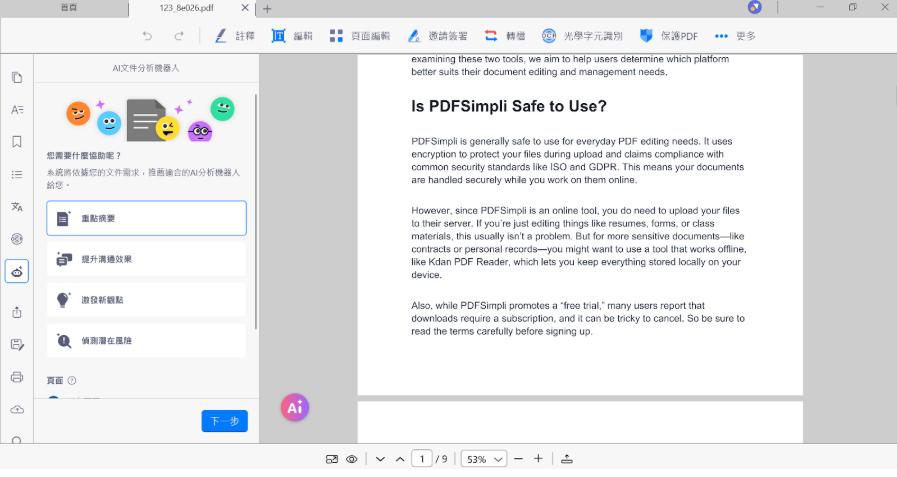Toggle the eye view mode icon
897x477 pixels.
coord(352,459)
